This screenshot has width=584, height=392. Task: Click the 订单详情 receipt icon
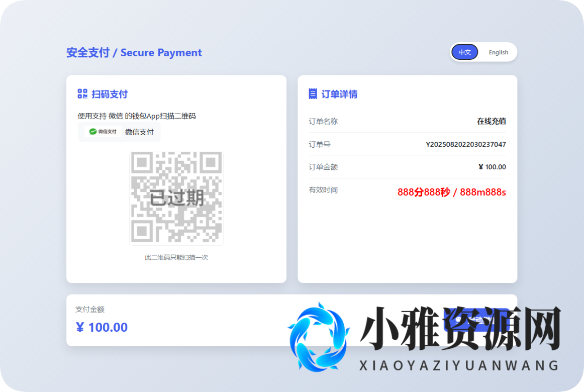(x=313, y=93)
